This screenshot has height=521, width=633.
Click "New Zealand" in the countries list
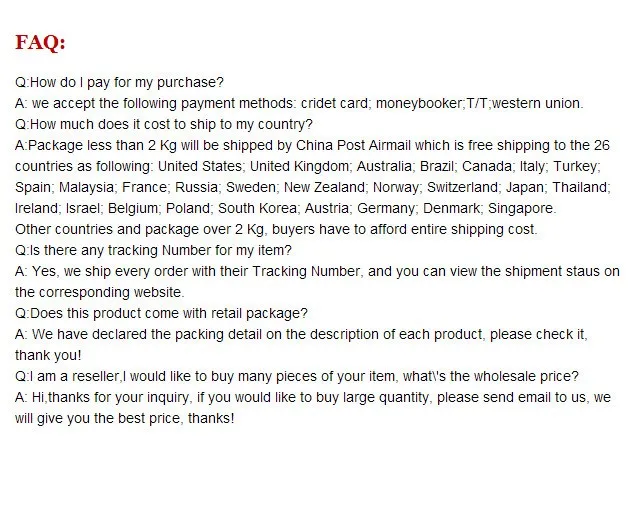[x=324, y=187]
